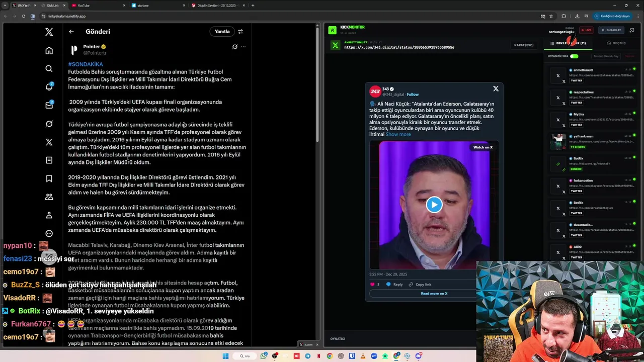The image size is (644, 362).
Task: Expand tweet text with Show more
Action: [398, 134]
